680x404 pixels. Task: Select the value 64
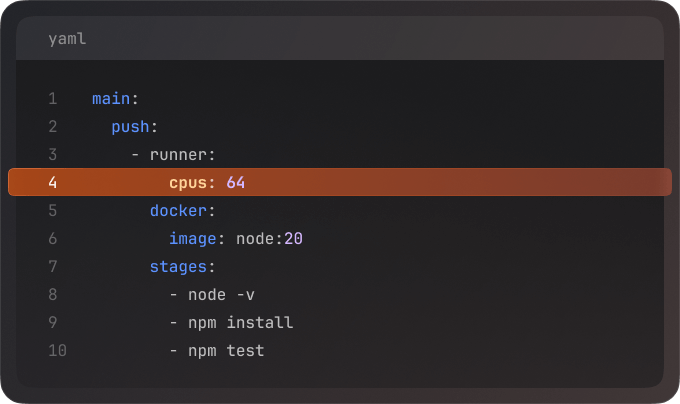click(236, 183)
